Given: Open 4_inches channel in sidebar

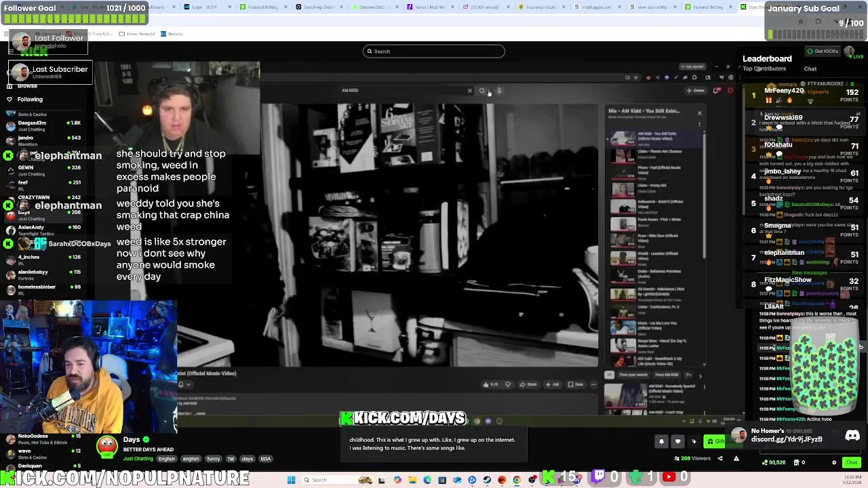Looking at the screenshot, I should click(42, 260).
